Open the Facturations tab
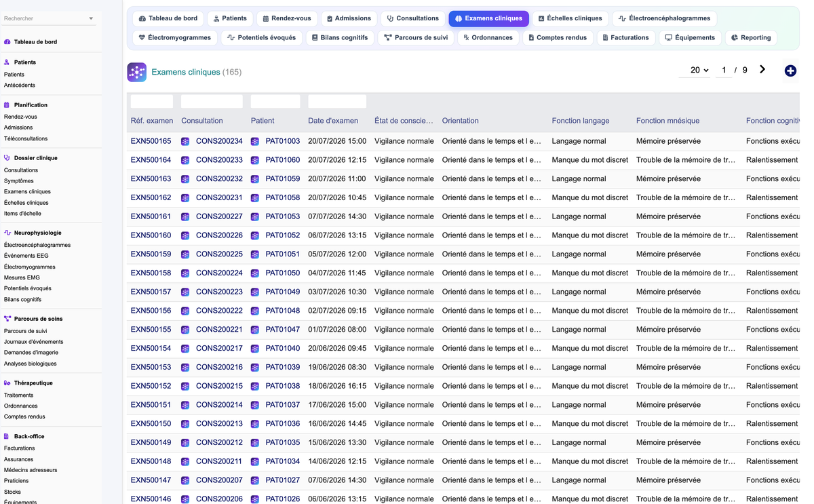The width and height of the screenshot is (814, 504). (x=625, y=37)
